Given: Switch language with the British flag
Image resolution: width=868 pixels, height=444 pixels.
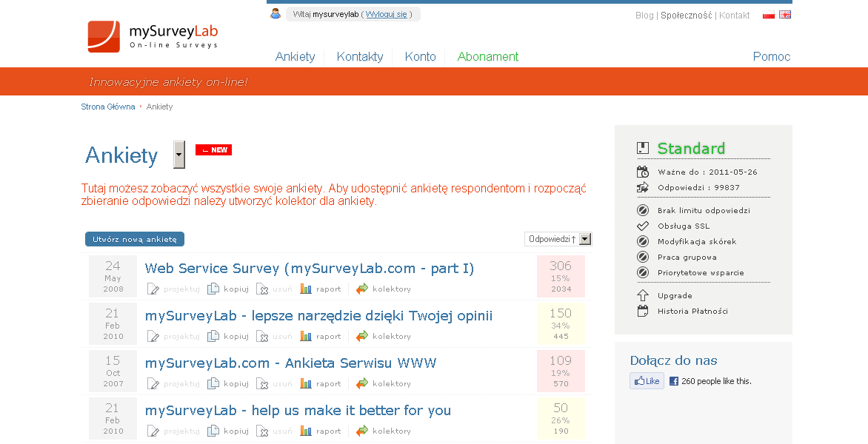Looking at the screenshot, I should click(785, 15).
